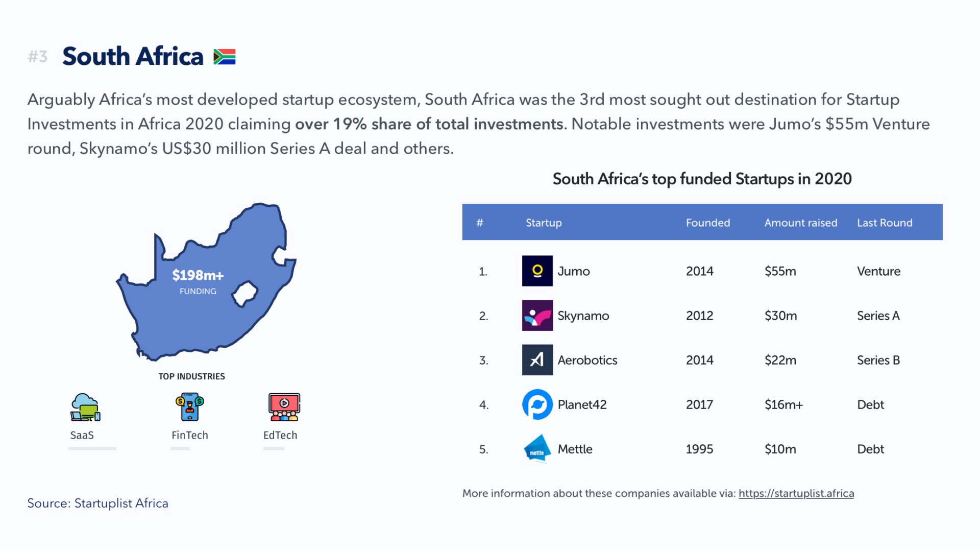Click the bar under FinTech label
980x551 pixels.
pyautogui.click(x=180, y=448)
